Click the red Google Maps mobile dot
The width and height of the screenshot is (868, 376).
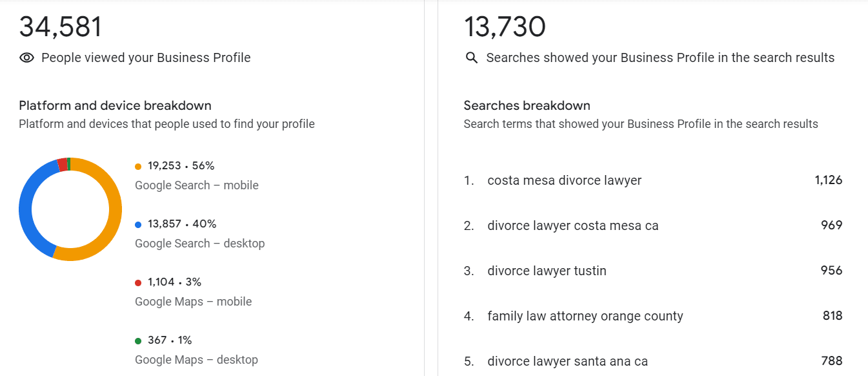(138, 283)
